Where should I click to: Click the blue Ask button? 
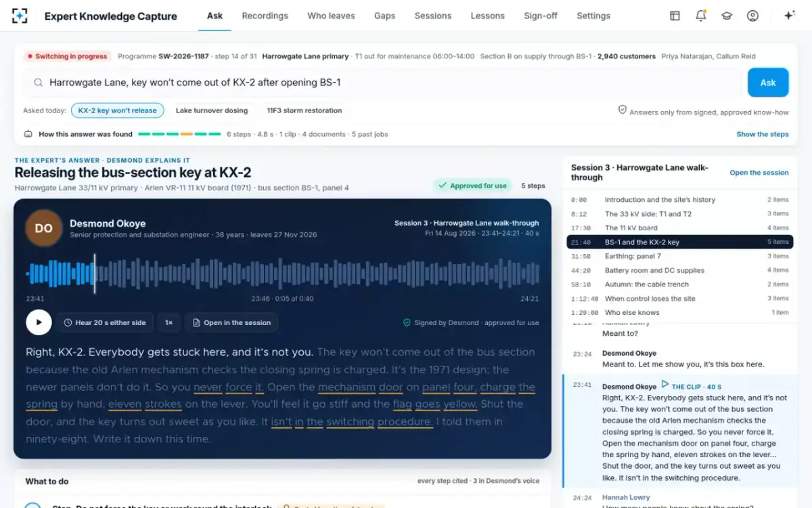tap(768, 83)
